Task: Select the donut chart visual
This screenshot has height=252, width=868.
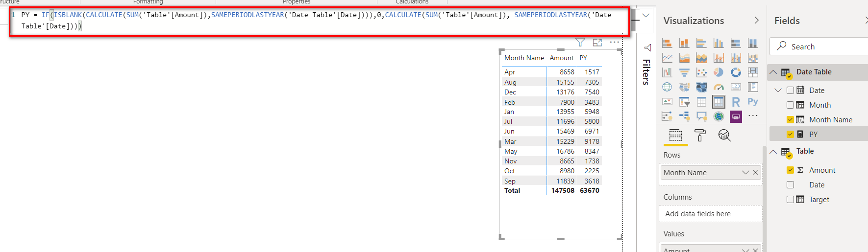Action: [x=736, y=72]
